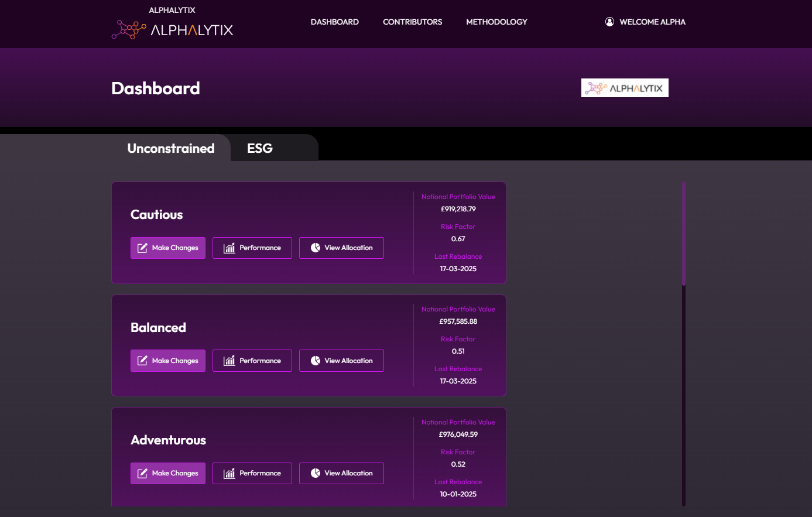Click the bar chart icon for Adventurous
This screenshot has height=517, width=812.
(229, 474)
